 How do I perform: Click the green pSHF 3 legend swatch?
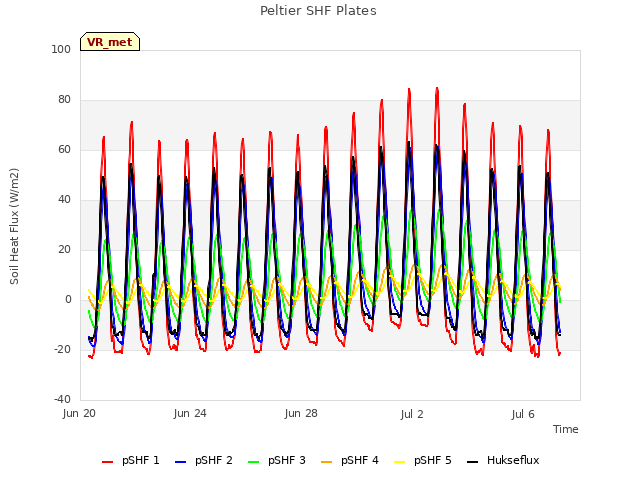[x=253, y=462]
